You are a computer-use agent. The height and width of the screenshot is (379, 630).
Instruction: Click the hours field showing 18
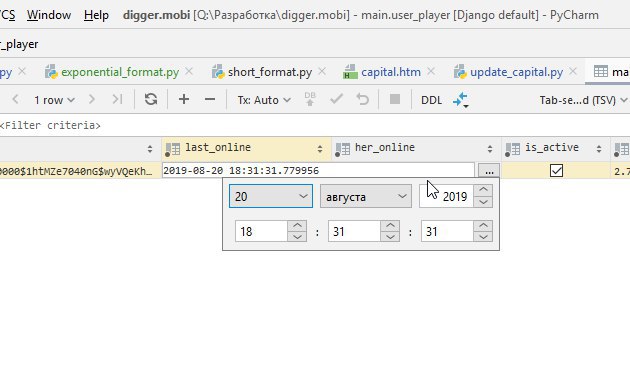pos(261,231)
